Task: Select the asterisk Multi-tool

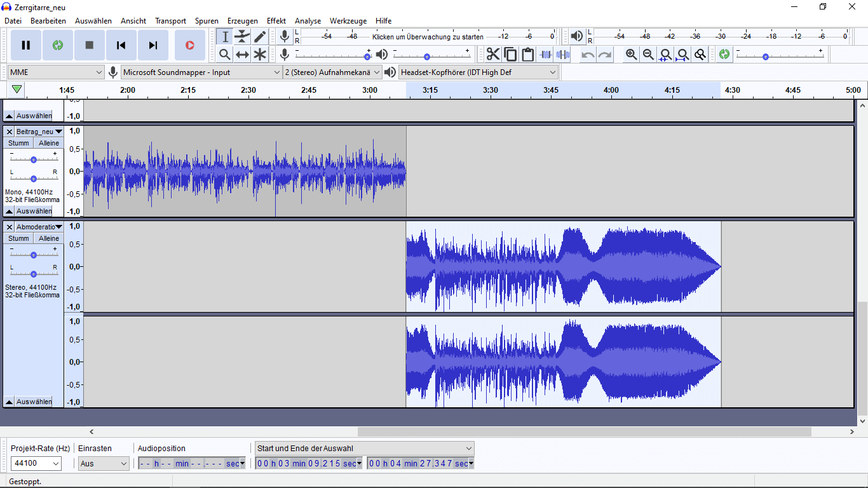Action: coord(260,55)
